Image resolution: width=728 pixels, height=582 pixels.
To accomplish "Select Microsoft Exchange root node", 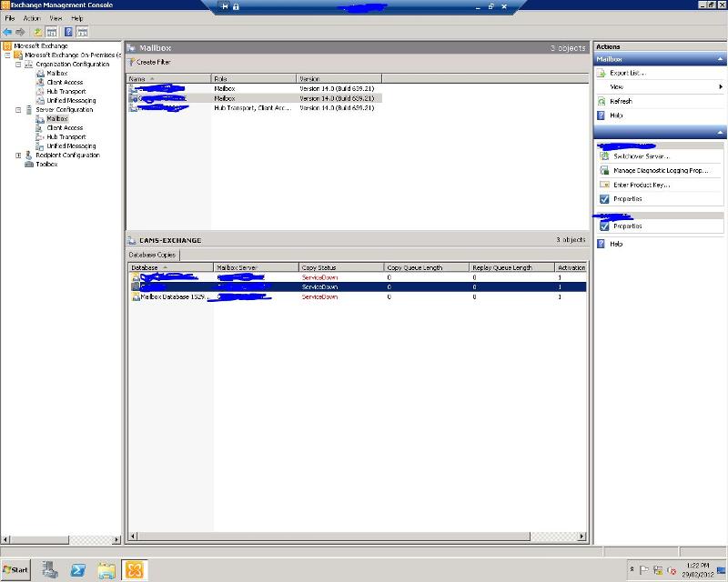I will [x=41, y=46].
